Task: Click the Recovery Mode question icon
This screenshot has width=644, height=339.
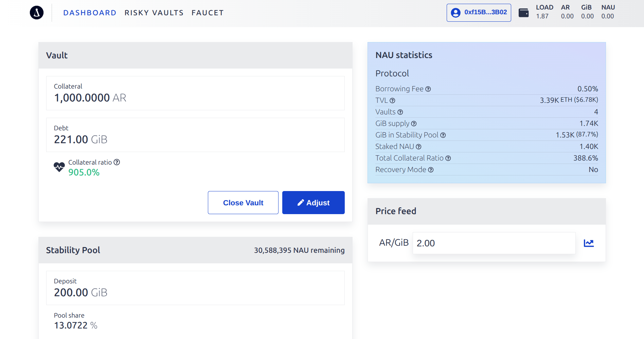Action: (431, 170)
